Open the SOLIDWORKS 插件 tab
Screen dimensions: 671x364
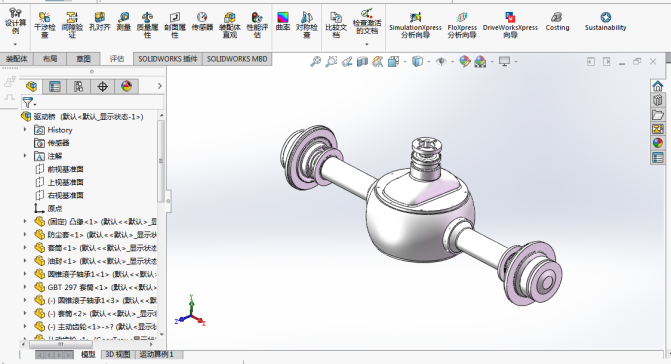point(168,59)
